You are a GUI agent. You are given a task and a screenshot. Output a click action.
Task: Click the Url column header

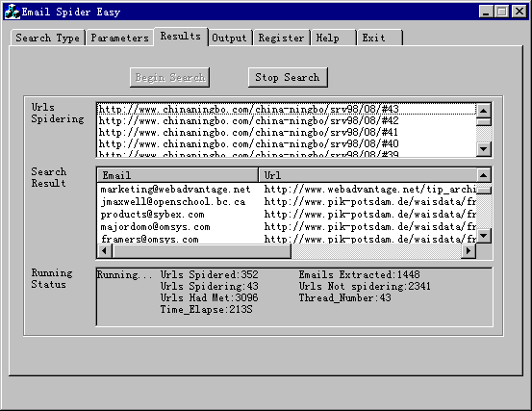pos(367,175)
